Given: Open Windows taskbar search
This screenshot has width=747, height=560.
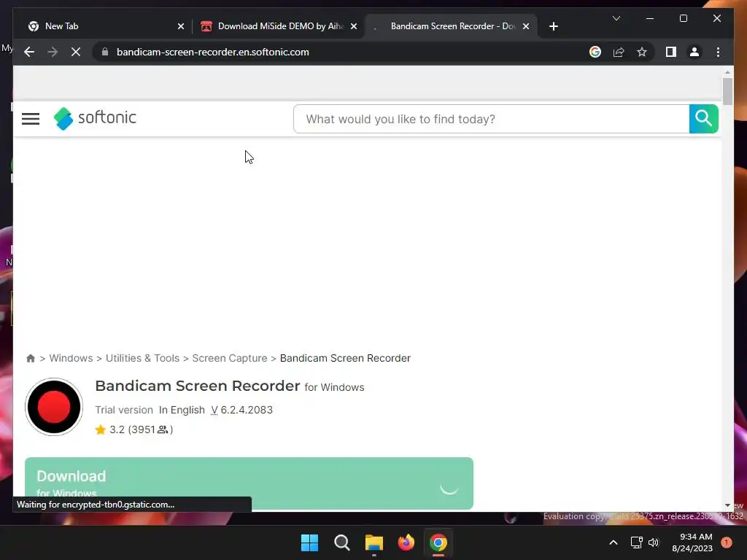Looking at the screenshot, I should 341,542.
